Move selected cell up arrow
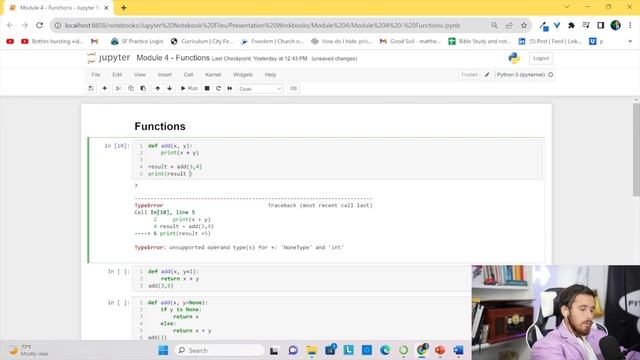Screen dimensions: 640x360 tap(158, 89)
